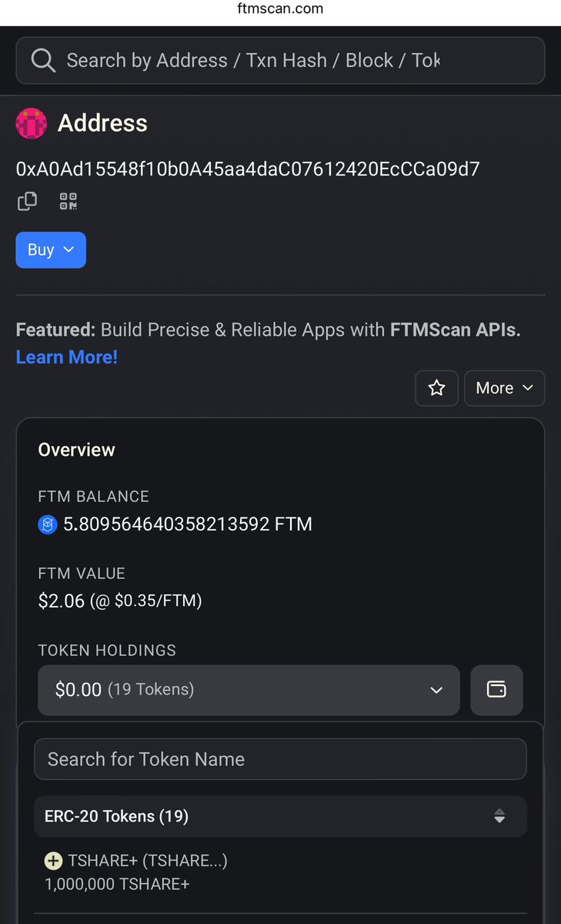This screenshot has width=561, height=924.
Task: Follow the Learn More! link
Action: (67, 357)
